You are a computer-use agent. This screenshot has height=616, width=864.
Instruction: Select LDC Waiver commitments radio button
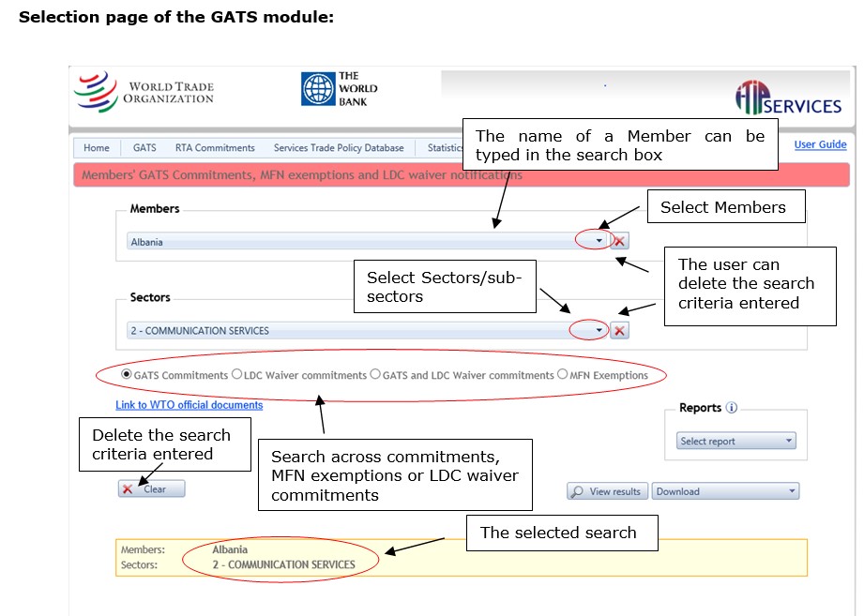coord(237,374)
